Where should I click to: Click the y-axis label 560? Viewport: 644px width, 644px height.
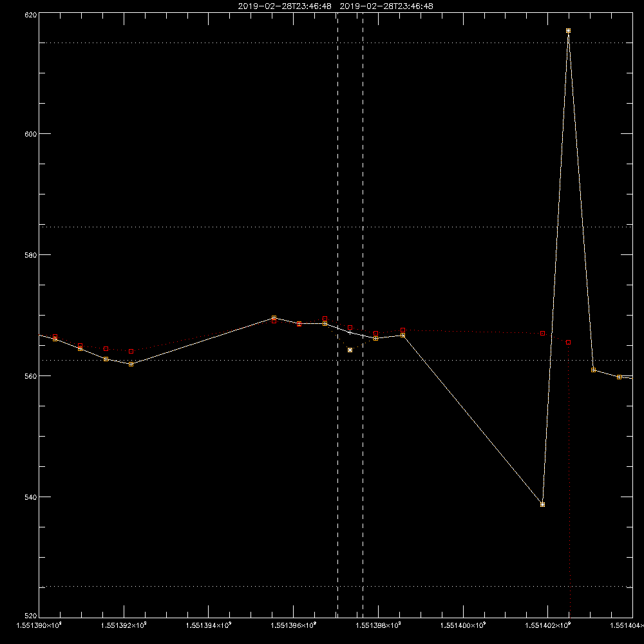pyautogui.click(x=31, y=376)
